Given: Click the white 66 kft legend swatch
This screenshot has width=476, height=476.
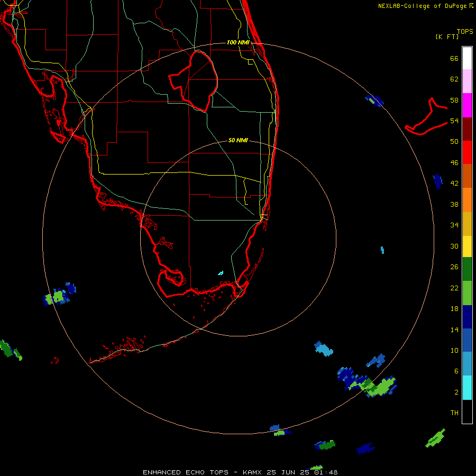Looking at the screenshot, I should (467, 58).
